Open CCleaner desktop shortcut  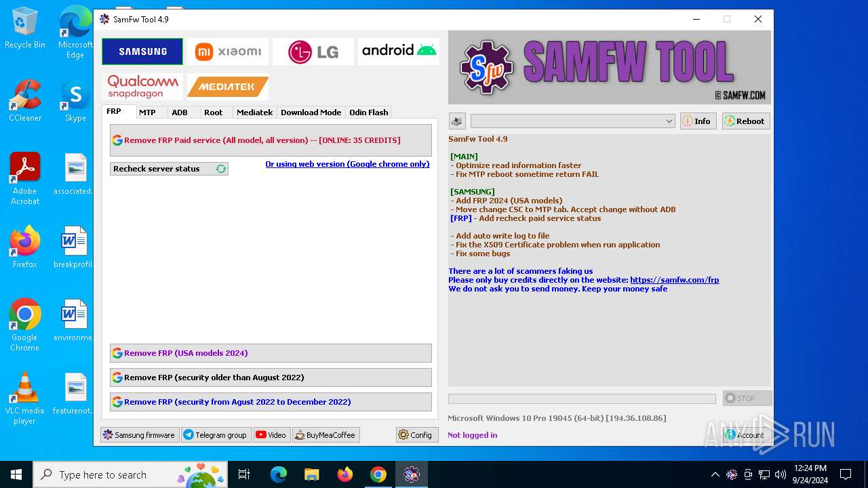25,102
